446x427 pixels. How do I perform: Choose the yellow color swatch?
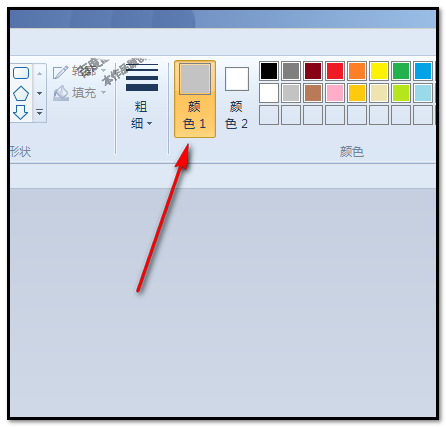379,71
